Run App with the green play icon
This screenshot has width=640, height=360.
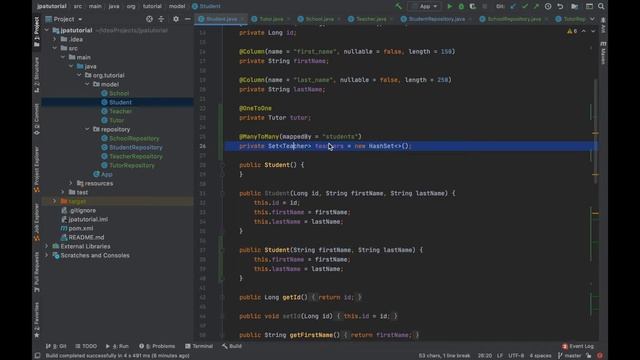450,6
